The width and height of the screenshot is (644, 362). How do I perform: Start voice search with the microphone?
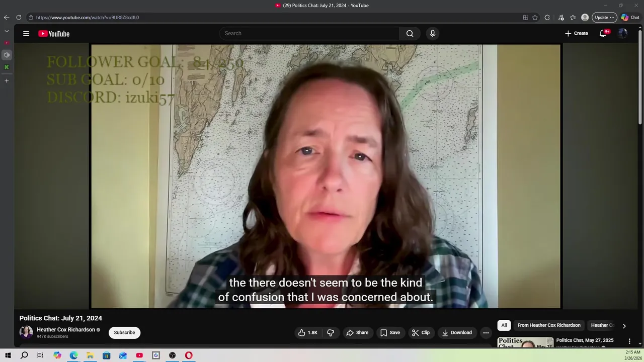point(432,34)
